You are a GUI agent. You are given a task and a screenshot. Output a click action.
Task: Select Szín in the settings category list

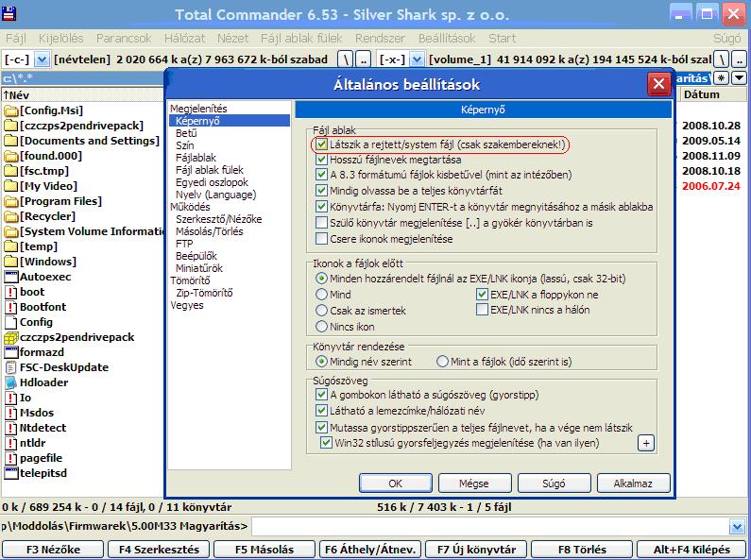pos(185,146)
